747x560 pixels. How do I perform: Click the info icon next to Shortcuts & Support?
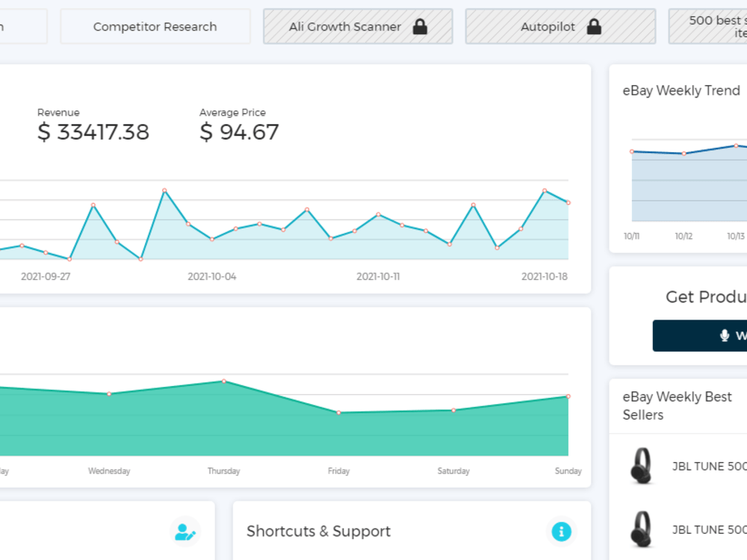tap(561, 532)
